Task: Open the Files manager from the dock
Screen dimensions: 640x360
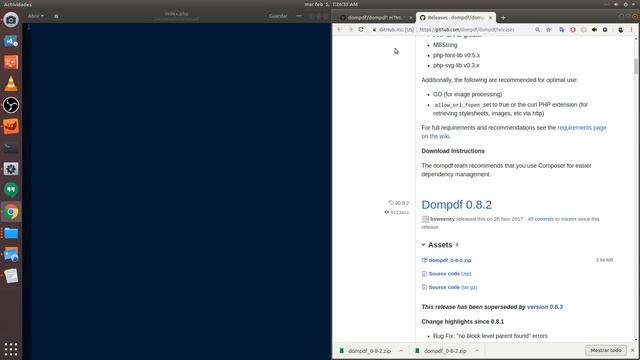Action: point(11,233)
